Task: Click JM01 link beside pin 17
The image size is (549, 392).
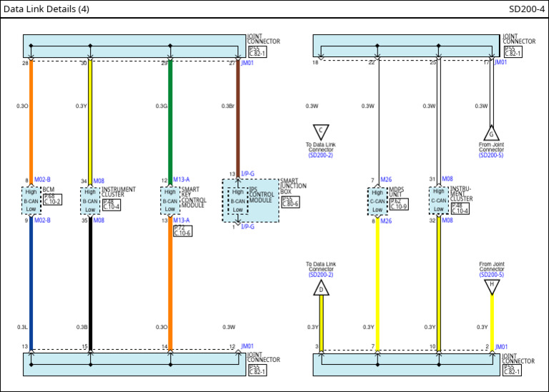Action: pos(500,62)
